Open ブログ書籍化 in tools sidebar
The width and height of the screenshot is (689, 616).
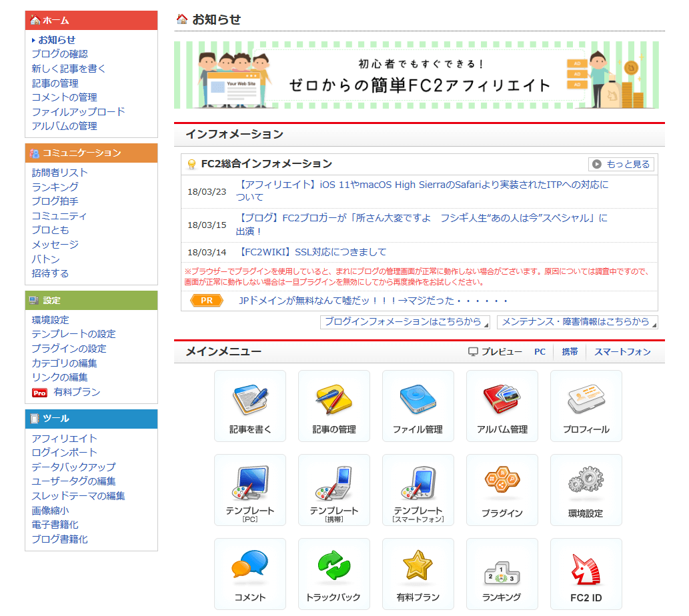tap(60, 539)
